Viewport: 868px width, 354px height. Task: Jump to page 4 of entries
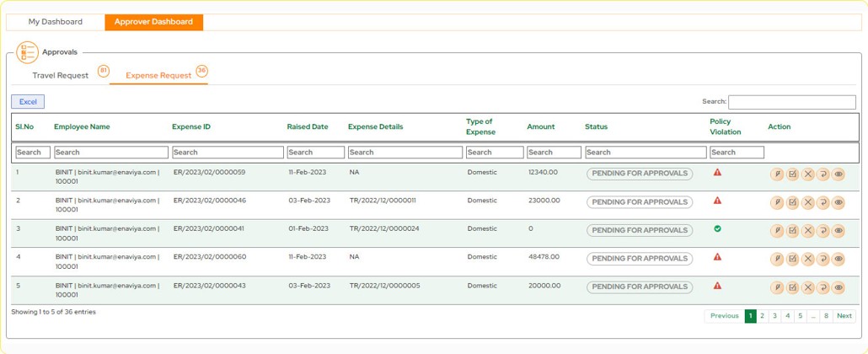coord(788,316)
